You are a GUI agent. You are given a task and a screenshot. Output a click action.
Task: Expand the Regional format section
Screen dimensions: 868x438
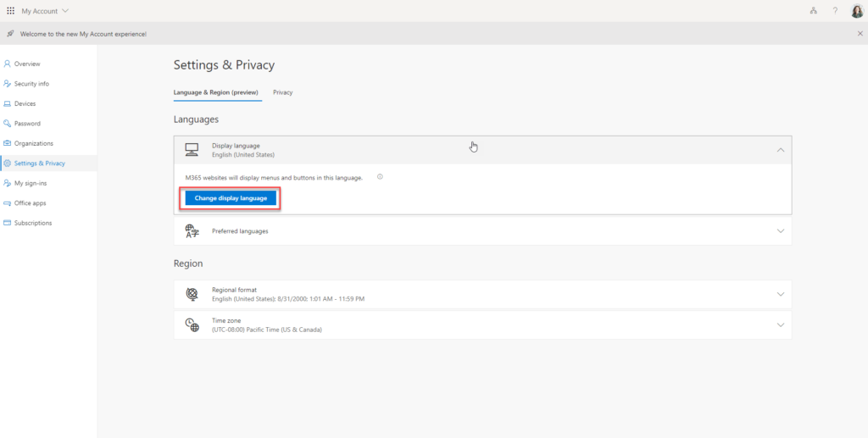(780, 294)
